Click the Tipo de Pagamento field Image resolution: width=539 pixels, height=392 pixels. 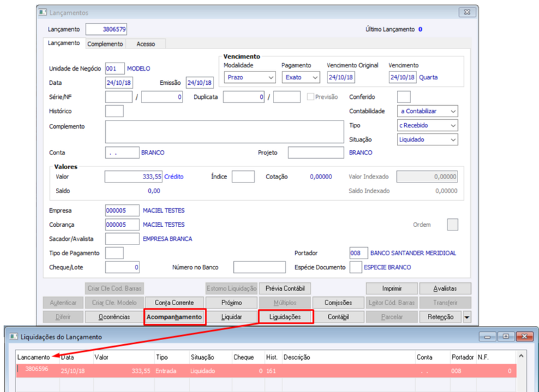pyautogui.click(x=115, y=253)
